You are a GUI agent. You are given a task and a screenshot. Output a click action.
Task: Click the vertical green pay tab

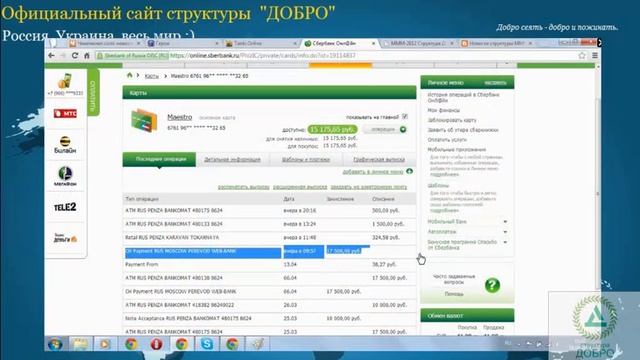pyautogui.click(x=93, y=93)
